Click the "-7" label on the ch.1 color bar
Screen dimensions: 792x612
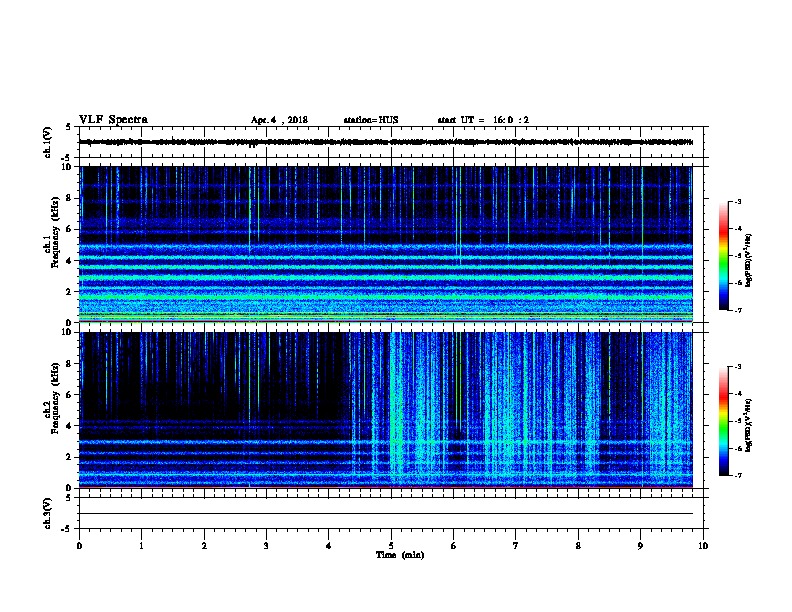737,310
